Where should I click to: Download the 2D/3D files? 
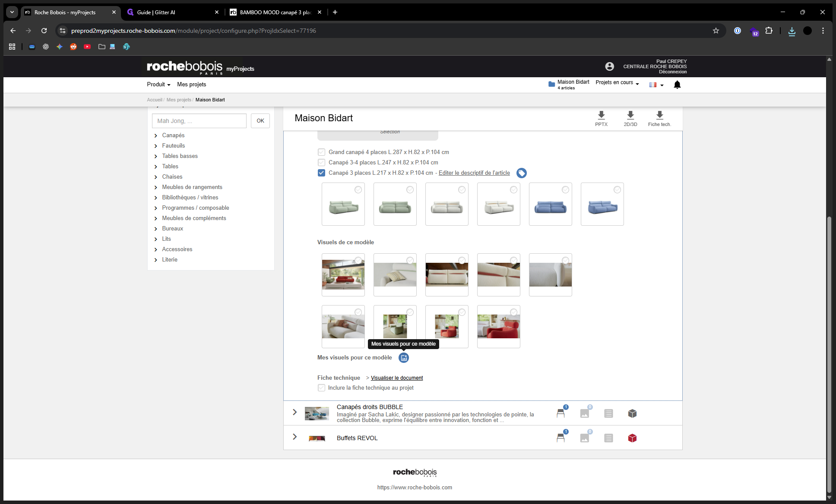(630, 119)
